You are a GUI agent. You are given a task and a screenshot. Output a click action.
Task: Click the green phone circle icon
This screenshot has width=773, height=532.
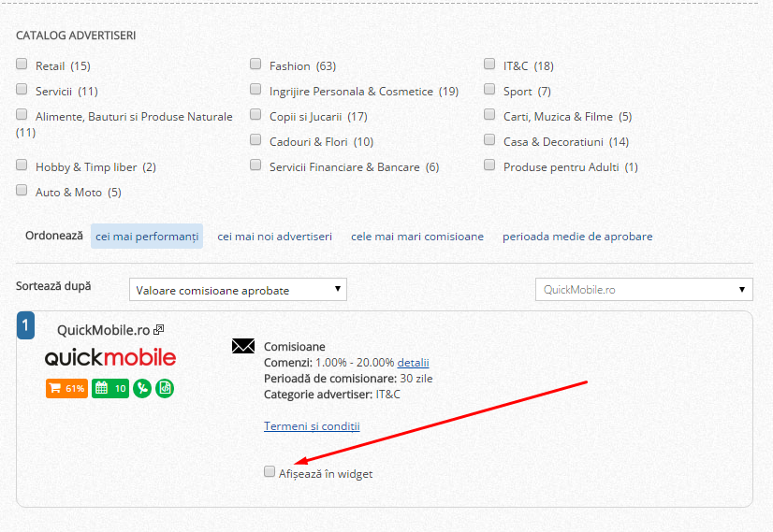(142, 388)
